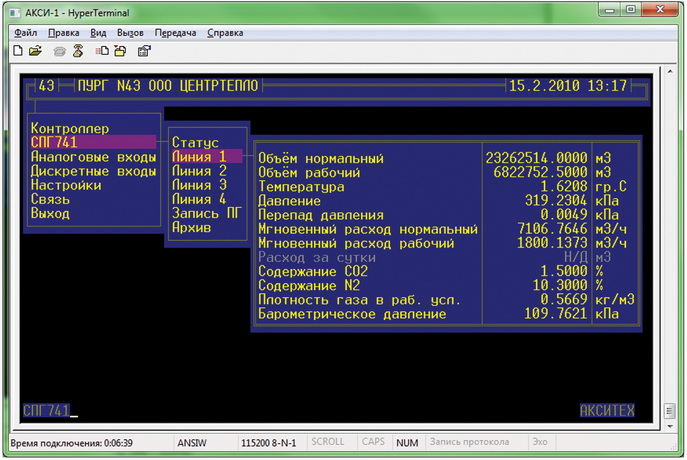Select Линия 3 in the submenu

(x=199, y=185)
